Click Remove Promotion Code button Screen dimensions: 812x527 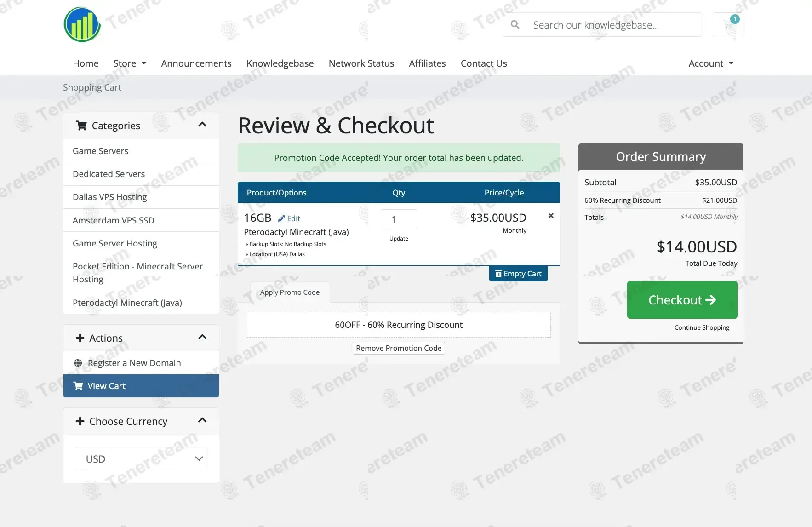tap(399, 348)
